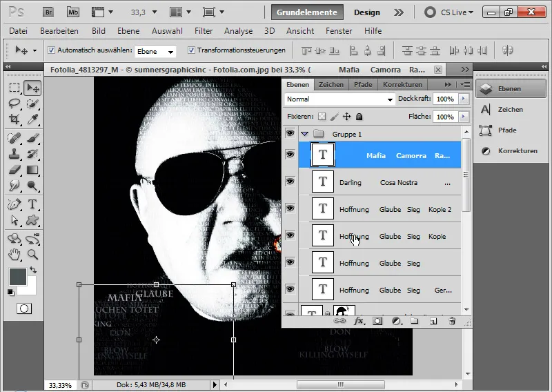
Task: Select the Lasso tool
Action: click(14, 104)
